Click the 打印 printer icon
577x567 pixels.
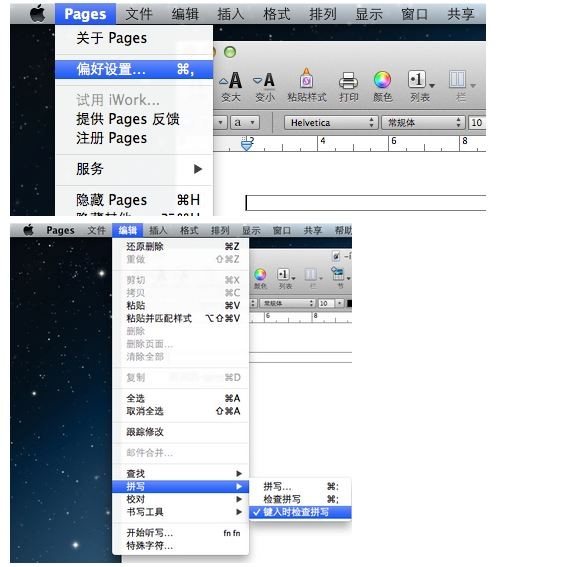[x=348, y=80]
